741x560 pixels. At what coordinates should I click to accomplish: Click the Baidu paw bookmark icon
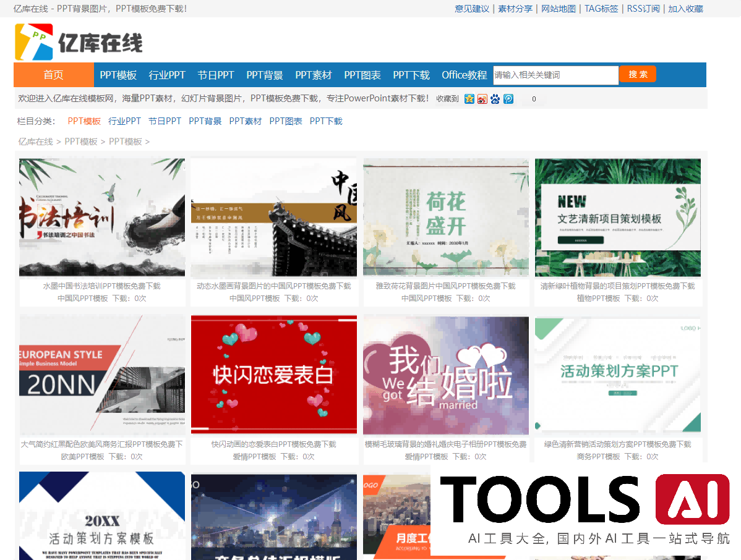tap(495, 99)
